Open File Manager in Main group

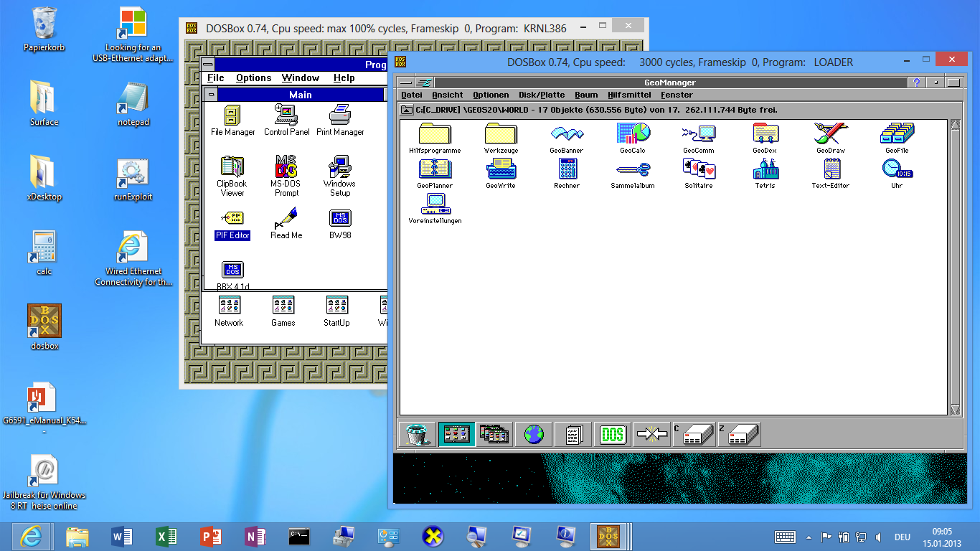(232, 120)
